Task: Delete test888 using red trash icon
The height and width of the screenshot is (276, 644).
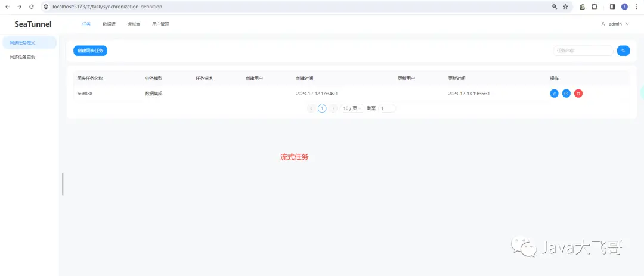Action: [578, 94]
